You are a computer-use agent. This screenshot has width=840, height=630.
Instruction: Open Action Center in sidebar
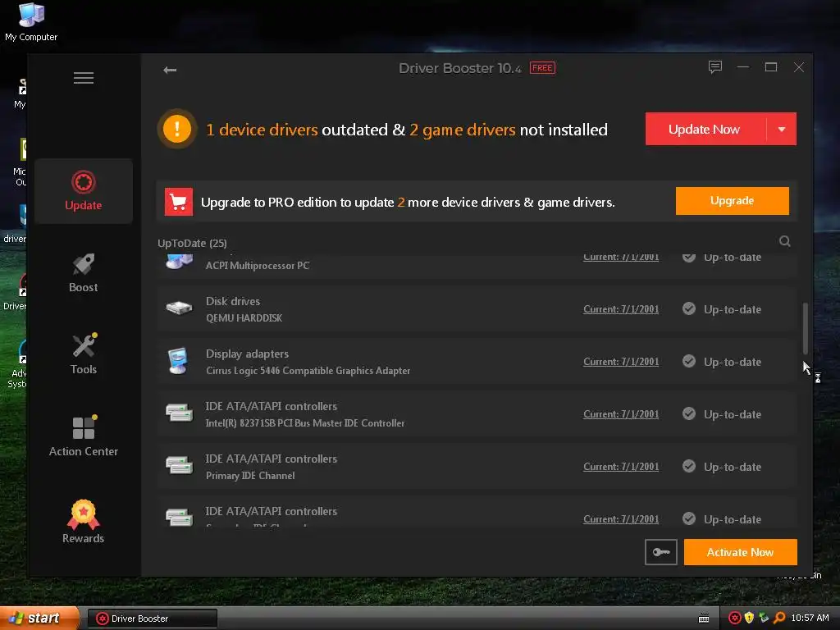84,436
